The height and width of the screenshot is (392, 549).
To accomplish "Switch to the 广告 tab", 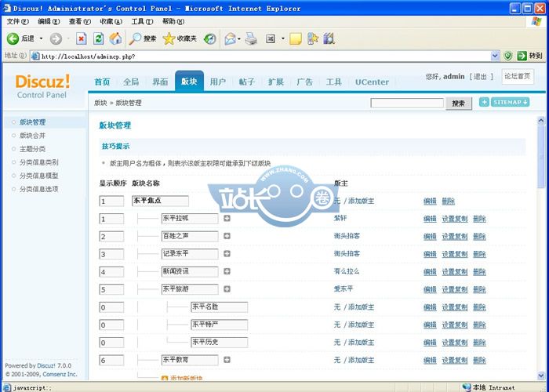I will click(x=304, y=82).
